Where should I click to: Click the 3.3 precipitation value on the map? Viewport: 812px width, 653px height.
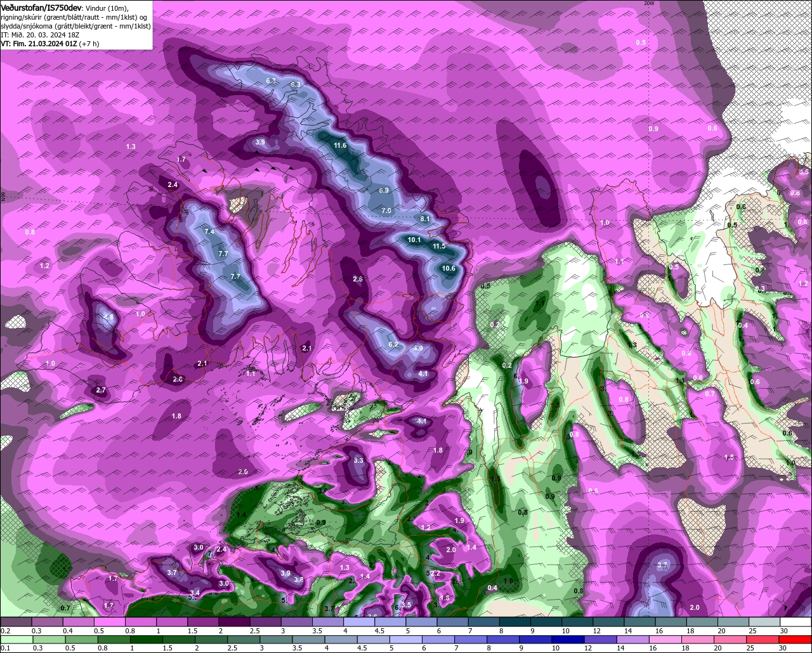358,460
